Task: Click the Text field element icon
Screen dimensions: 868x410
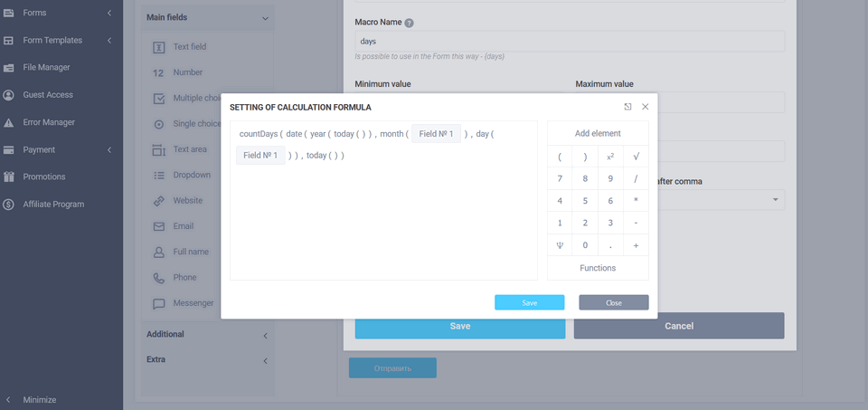Action: pos(159,47)
